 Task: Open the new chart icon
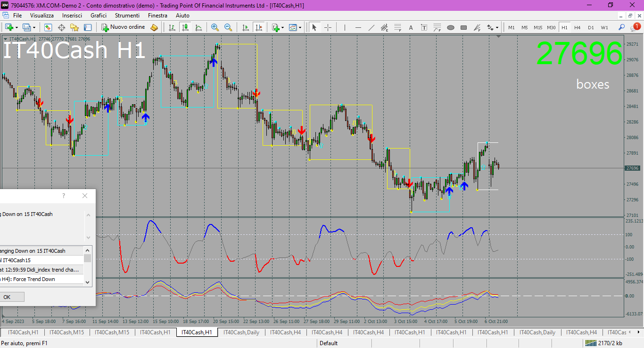[9, 27]
